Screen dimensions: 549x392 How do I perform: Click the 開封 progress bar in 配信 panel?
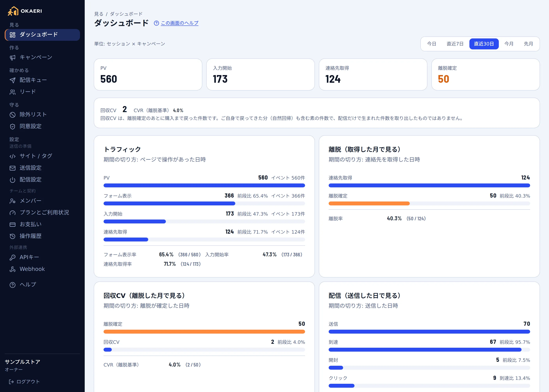tap(429, 368)
